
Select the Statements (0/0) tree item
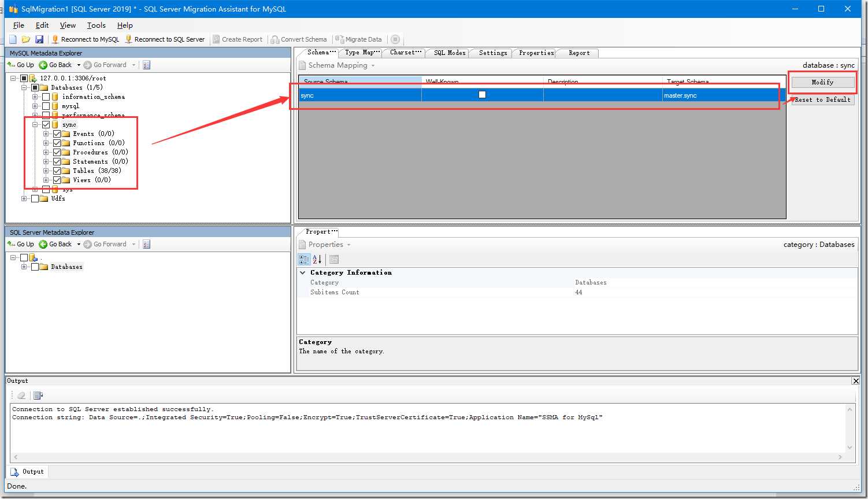(x=100, y=161)
